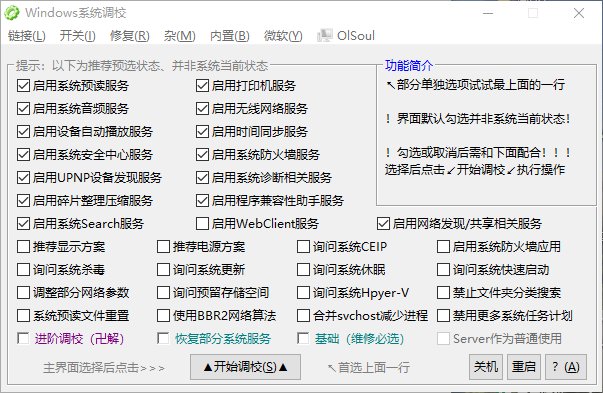This screenshot has height=393, width=603.
Task: Check 基础 (维修必选) option
Action: point(303,339)
